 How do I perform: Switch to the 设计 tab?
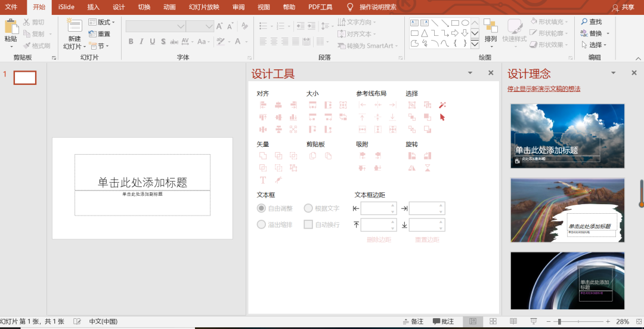(x=119, y=7)
